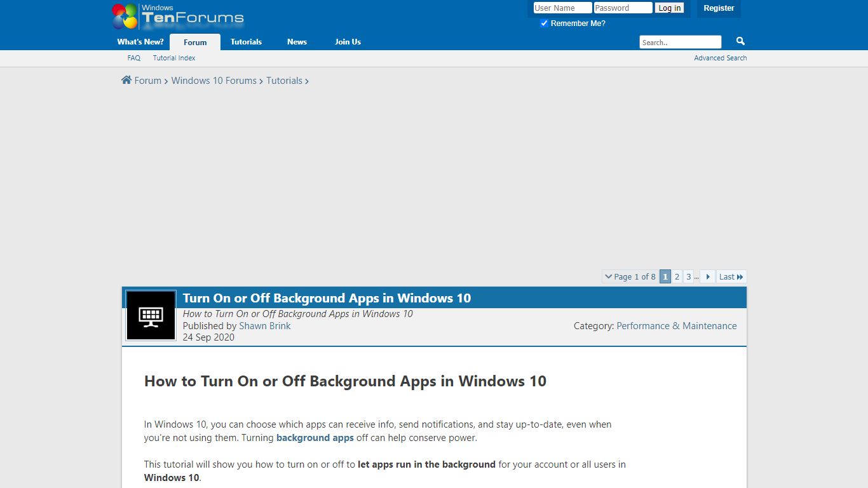
Task: Click the Windows TenForums logo
Action: [x=178, y=17]
